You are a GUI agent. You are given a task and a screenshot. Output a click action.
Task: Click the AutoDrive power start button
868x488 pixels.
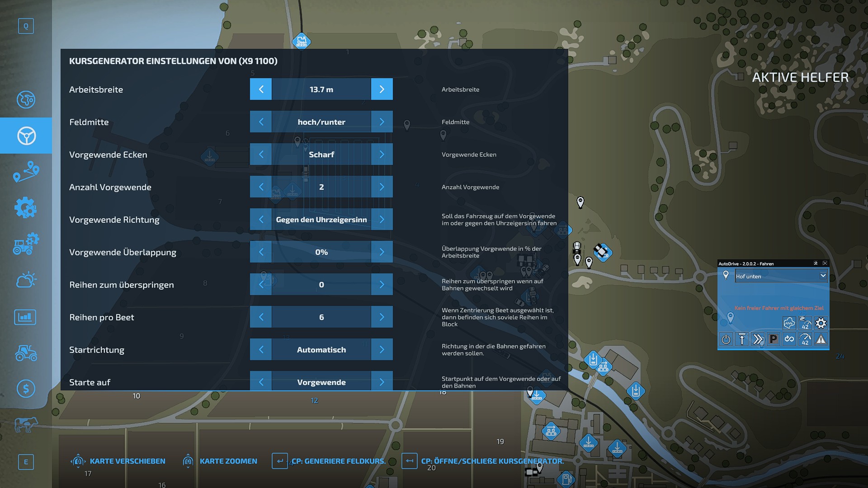pos(726,339)
